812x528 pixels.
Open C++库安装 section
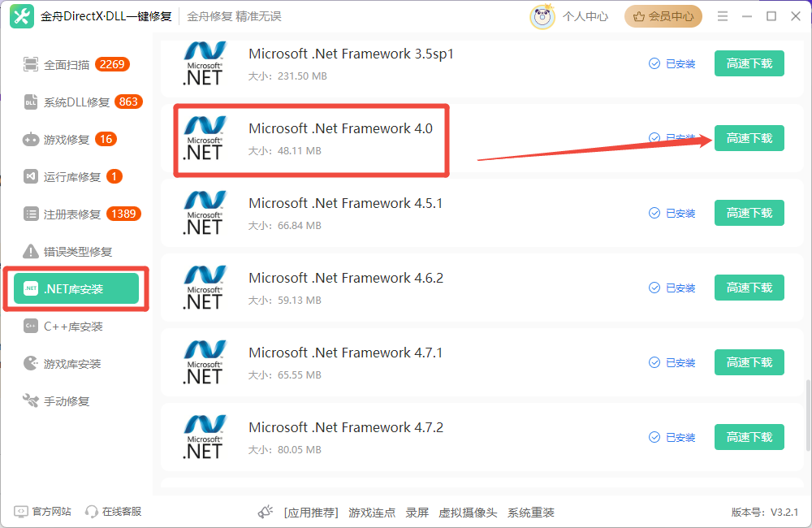[76, 327]
